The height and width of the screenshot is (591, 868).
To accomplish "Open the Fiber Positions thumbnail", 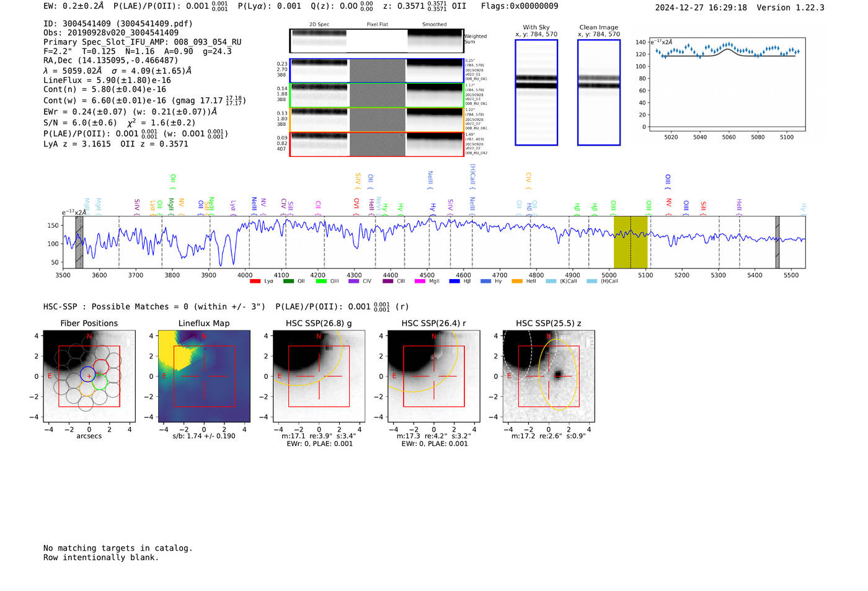I will (x=89, y=376).
